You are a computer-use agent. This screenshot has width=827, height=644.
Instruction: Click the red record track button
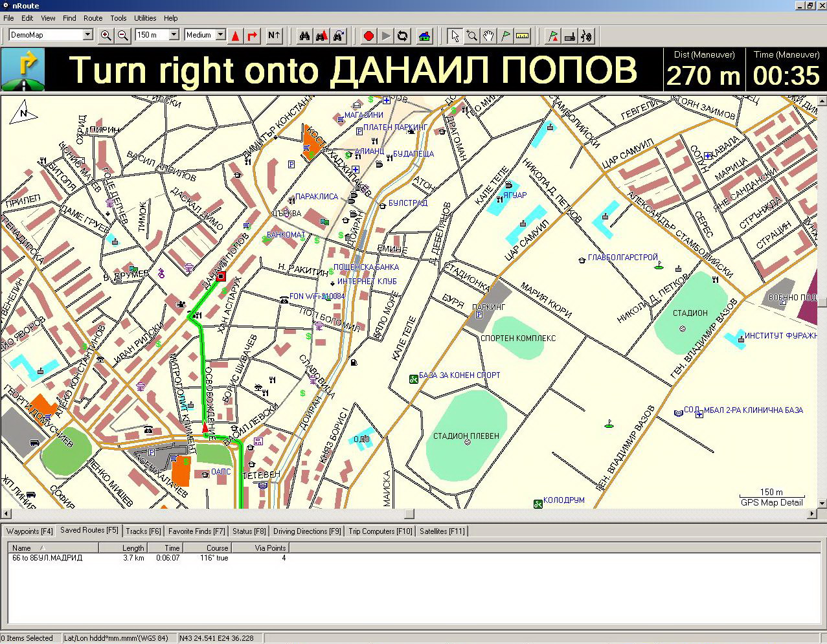[x=368, y=36]
